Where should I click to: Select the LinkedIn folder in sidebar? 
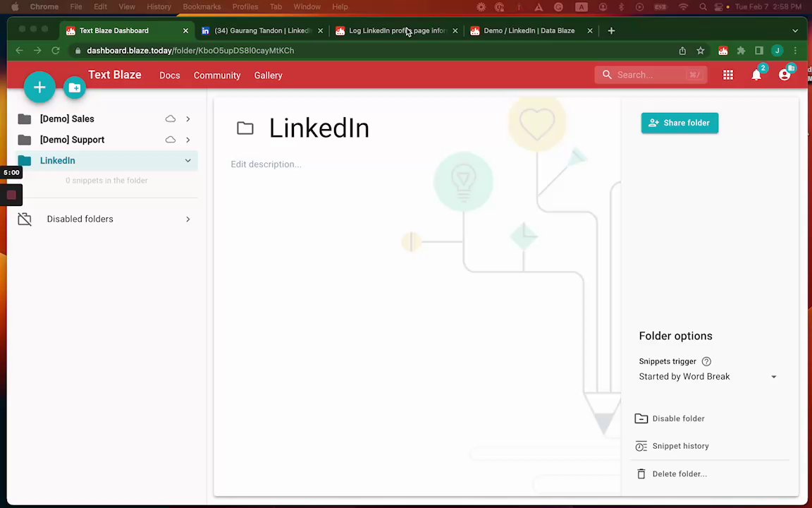click(x=106, y=161)
